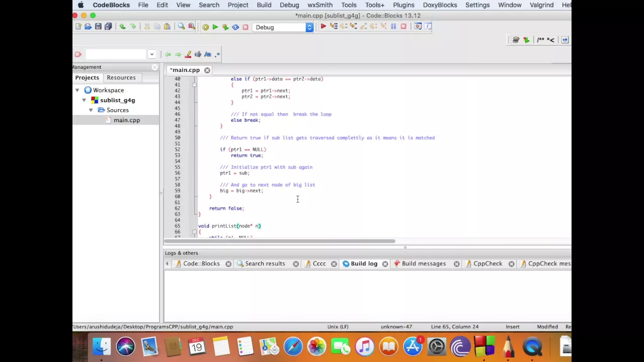Toggle code fold marker at line 41
The width and height of the screenshot is (644, 362).
(x=194, y=85)
